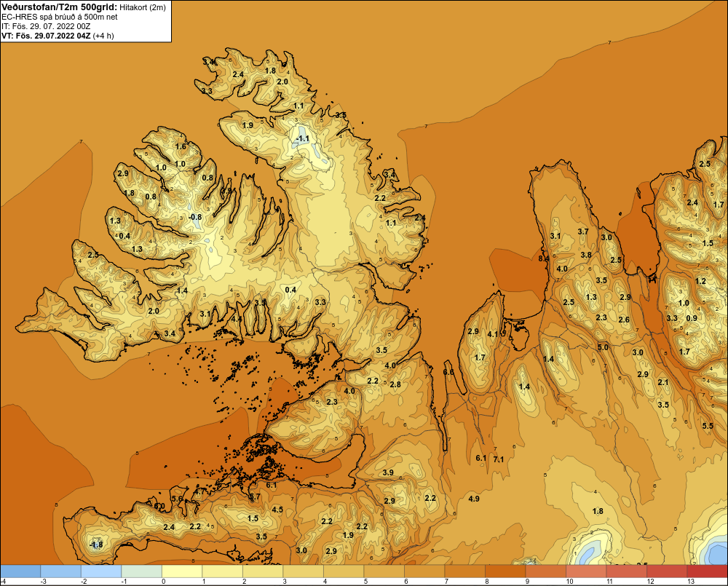Click the '8.4' temperature value
The height and width of the screenshot is (586, 728).
click(x=544, y=258)
